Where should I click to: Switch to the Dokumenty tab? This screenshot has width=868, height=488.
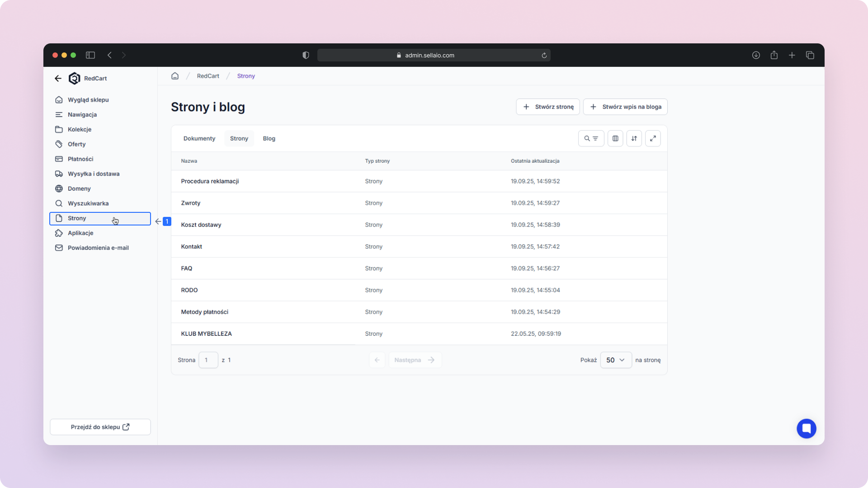point(199,139)
